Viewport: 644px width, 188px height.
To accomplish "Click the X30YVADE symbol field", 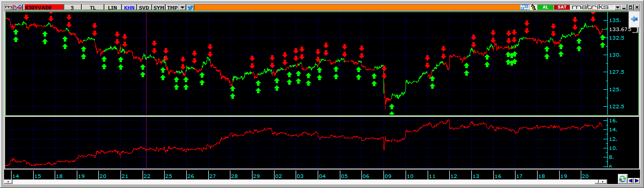I will tap(44, 8).
